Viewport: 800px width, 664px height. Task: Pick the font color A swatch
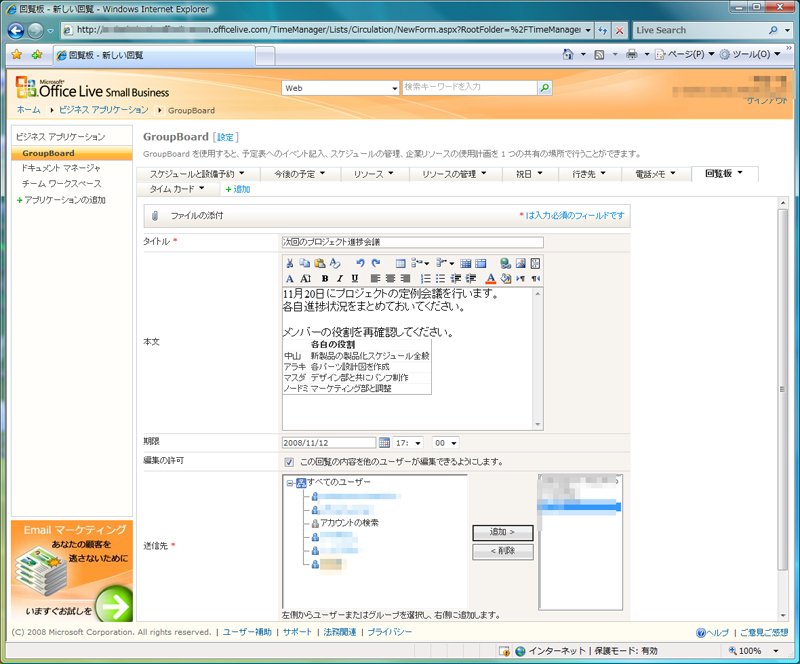point(490,279)
